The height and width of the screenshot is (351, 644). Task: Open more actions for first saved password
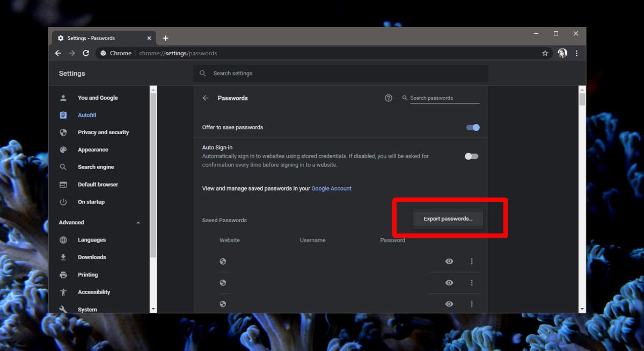(x=472, y=261)
